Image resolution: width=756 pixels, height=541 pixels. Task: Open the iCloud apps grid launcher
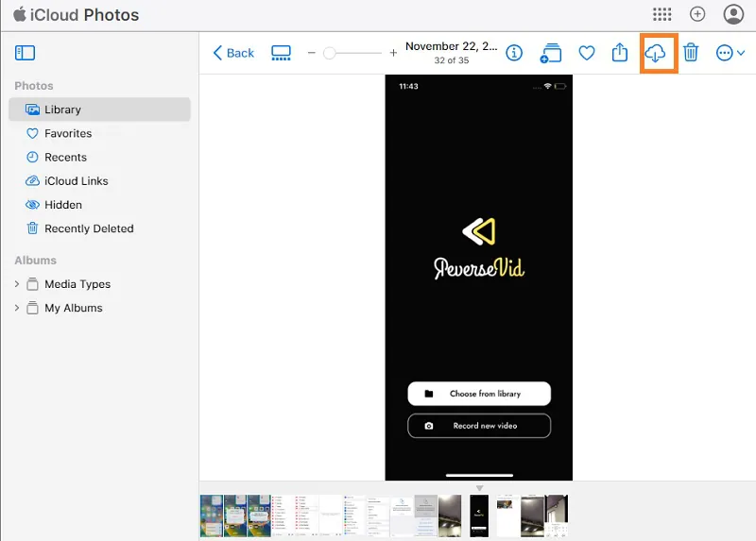pyautogui.click(x=662, y=14)
